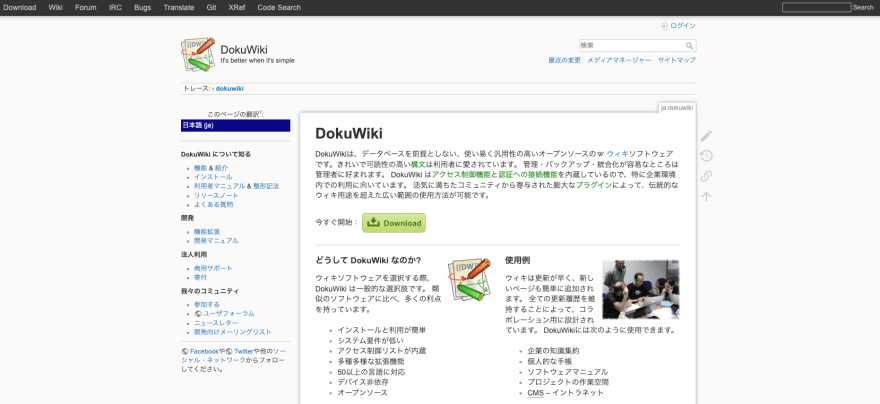The image size is (880, 404).
Task: Open 利用者マニュアル user manual link
Action: tap(219, 186)
